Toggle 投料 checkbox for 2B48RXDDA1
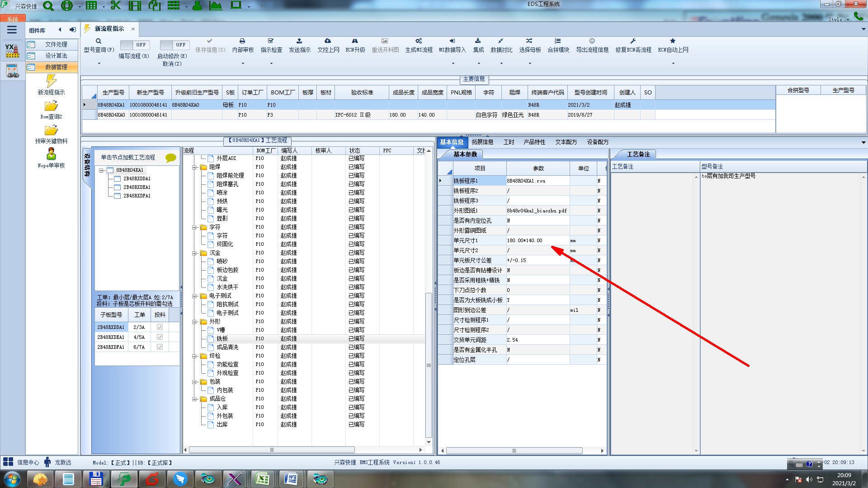868x488 pixels. 160,327
